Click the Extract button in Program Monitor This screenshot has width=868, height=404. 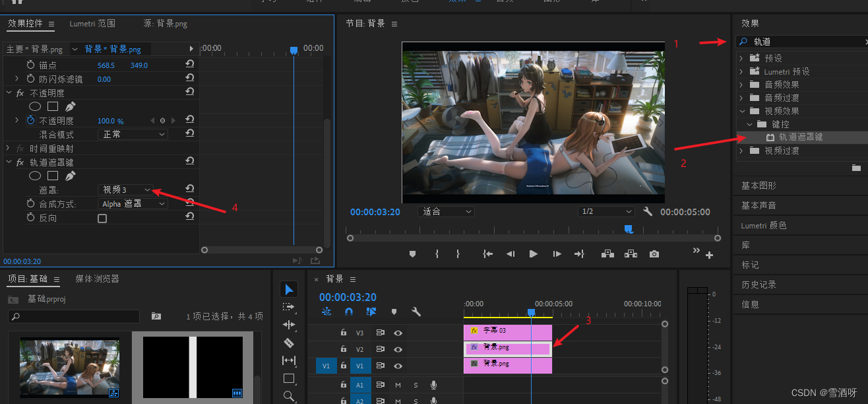click(x=631, y=254)
